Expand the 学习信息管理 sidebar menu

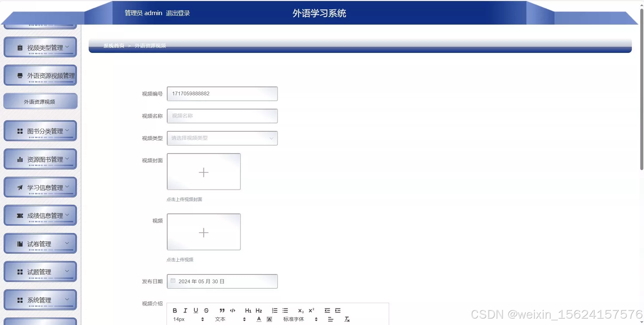point(40,187)
